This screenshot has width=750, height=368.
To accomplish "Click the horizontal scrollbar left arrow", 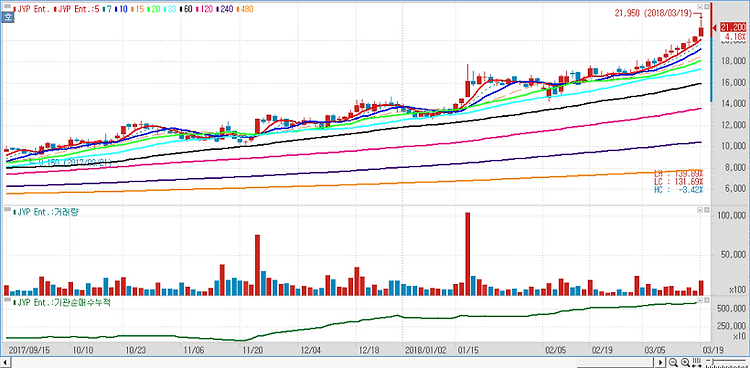I will point(6,363).
